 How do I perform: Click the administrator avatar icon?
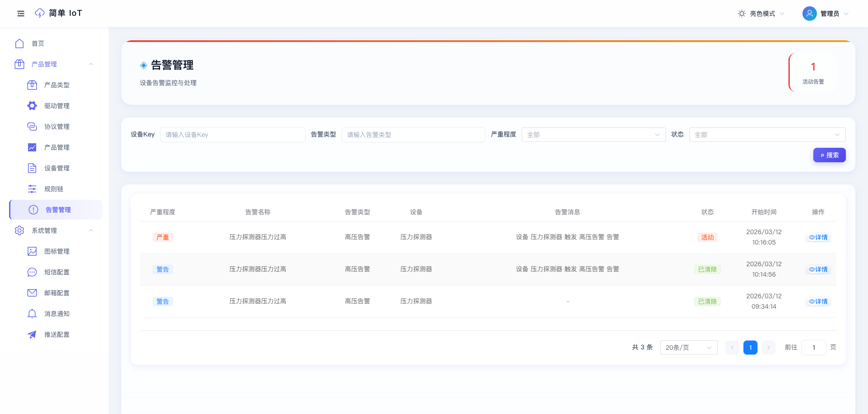pos(810,14)
